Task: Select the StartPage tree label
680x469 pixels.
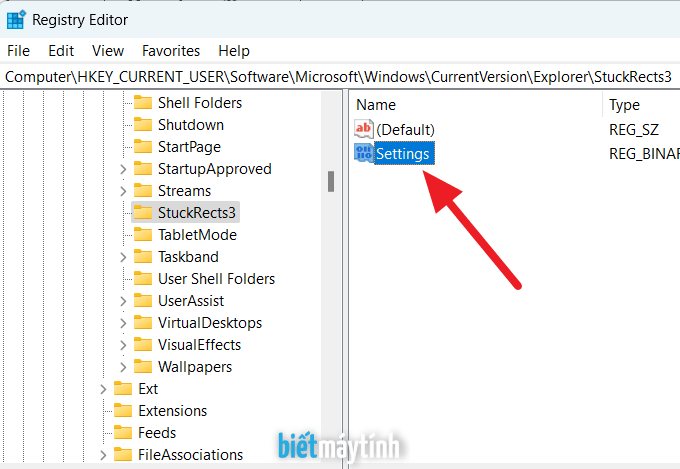Action: (190, 147)
